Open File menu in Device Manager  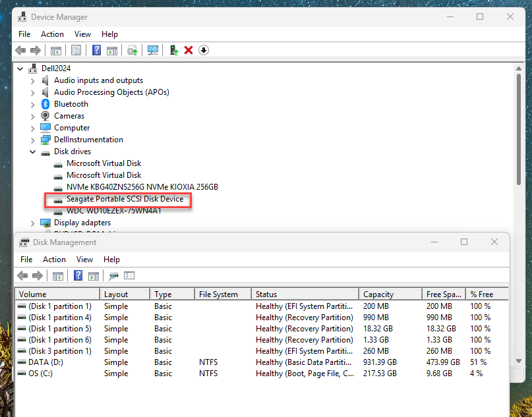[x=24, y=34]
